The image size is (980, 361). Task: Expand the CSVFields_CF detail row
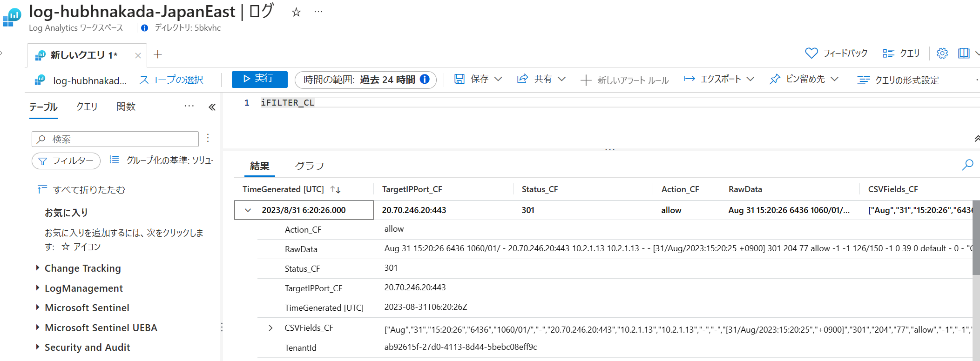tap(270, 328)
